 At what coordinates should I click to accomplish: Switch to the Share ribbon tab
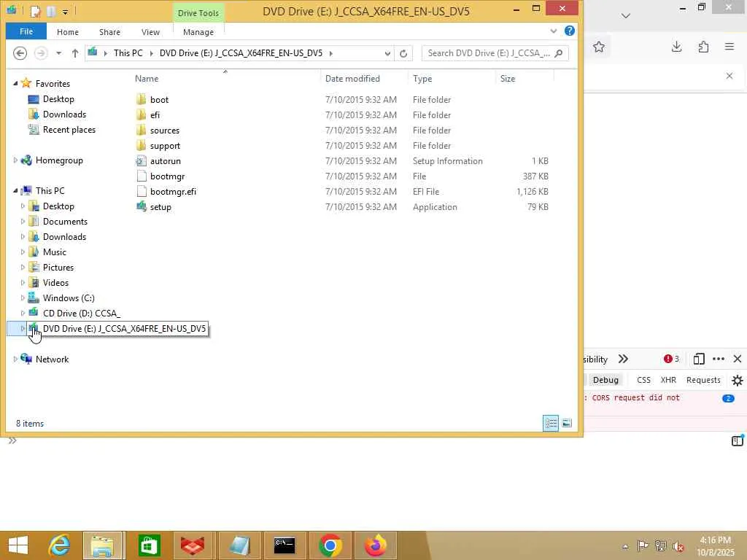click(x=109, y=32)
